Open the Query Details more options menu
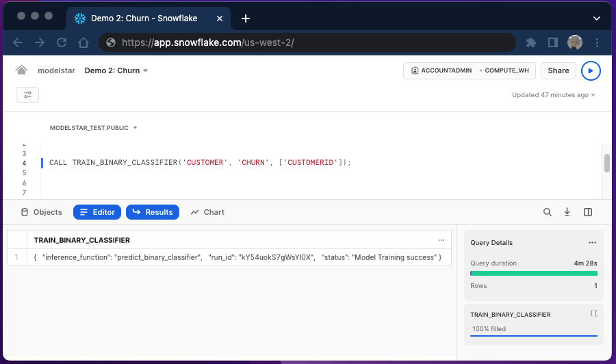The width and height of the screenshot is (616, 364). tap(592, 243)
